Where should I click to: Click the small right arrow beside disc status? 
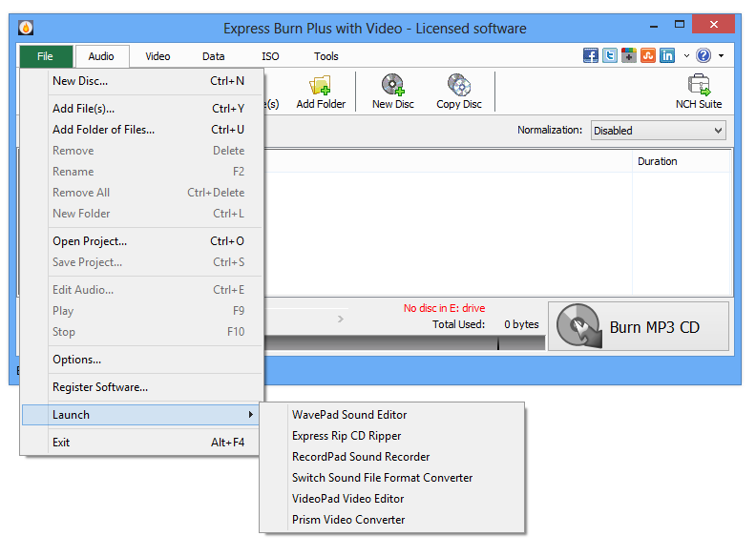341,319
